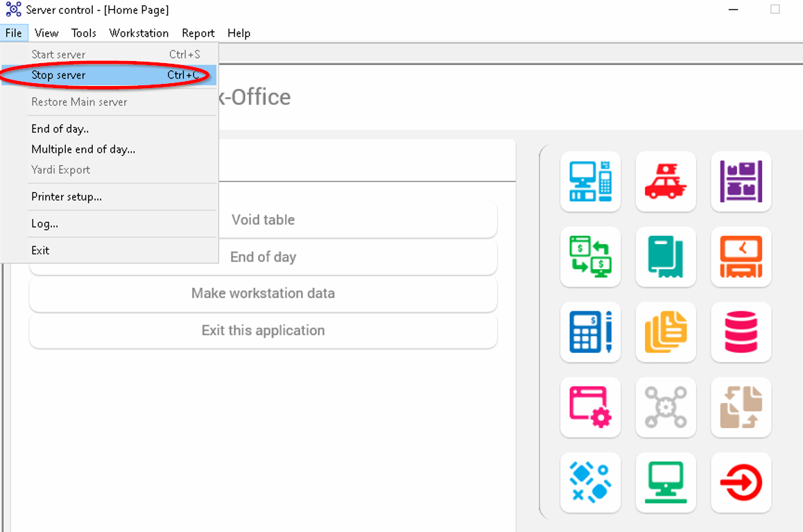This screenshot has width=803, height=532.
Task: Click the Server control app icon in title bar
Action: [13, 9]
